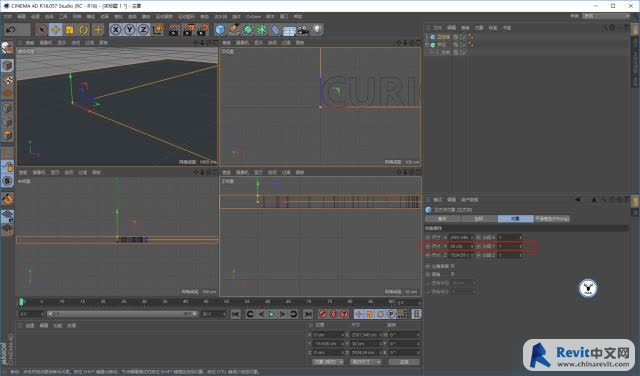Open object manager 文件 menu
Screen dimensions: 640x376
[x=437, y=28]
